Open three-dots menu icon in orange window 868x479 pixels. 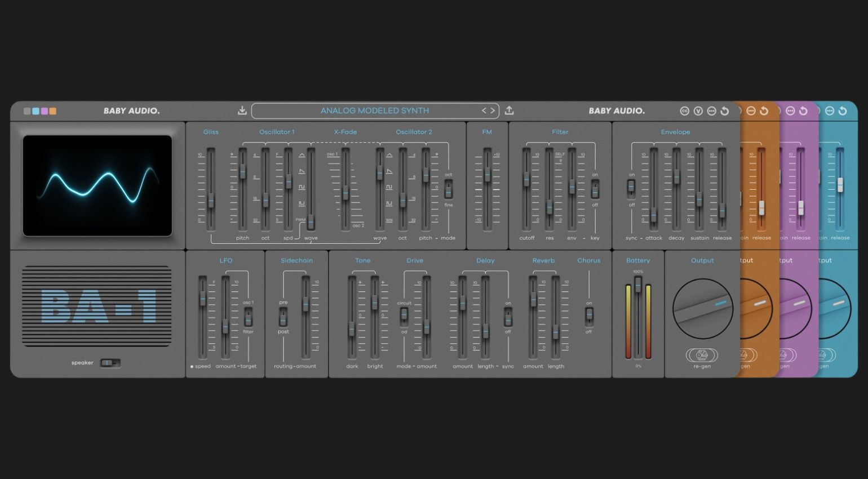(751, 111)
